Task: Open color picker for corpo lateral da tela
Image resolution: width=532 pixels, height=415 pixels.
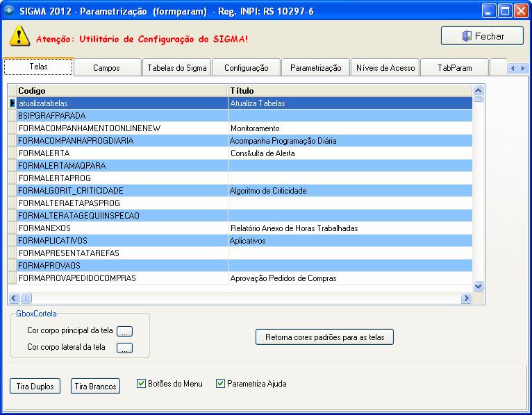Action: click(x=124, y=348)
